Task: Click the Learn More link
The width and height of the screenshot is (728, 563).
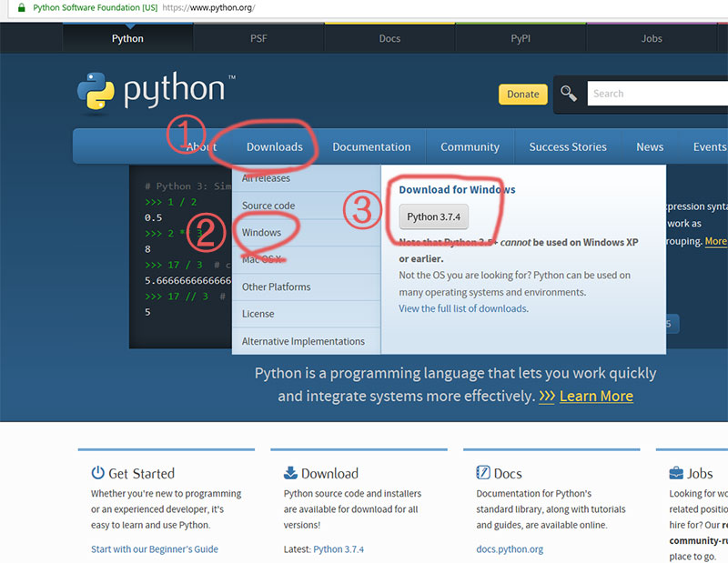Action: click(596, 396)
